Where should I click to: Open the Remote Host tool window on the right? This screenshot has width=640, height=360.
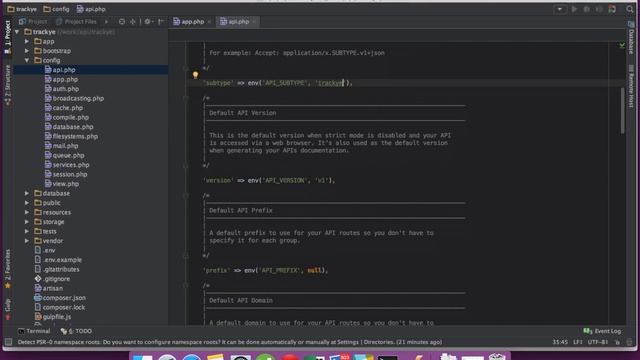coord(631,86)
